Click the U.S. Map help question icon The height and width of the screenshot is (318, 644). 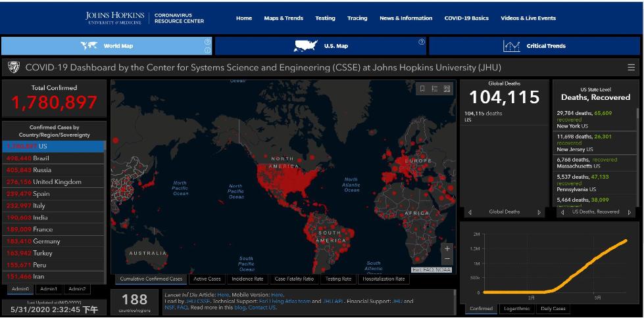(x=422, y=41)
